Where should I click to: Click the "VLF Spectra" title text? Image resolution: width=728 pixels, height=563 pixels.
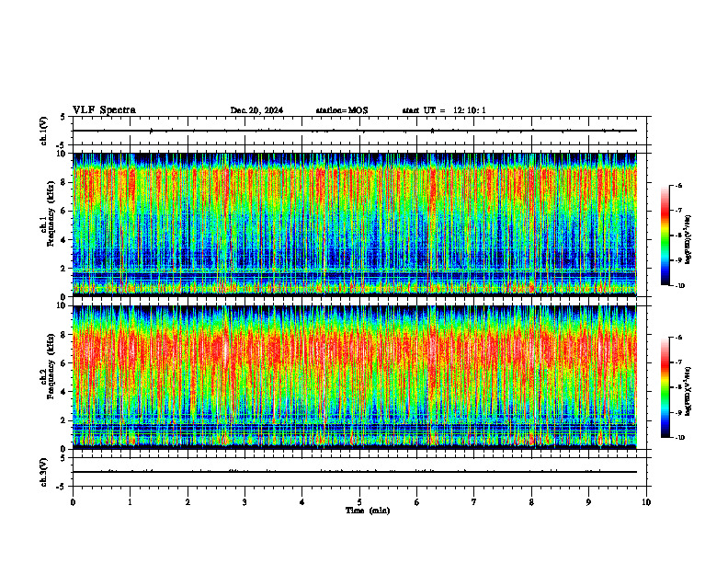coord(104,110)
